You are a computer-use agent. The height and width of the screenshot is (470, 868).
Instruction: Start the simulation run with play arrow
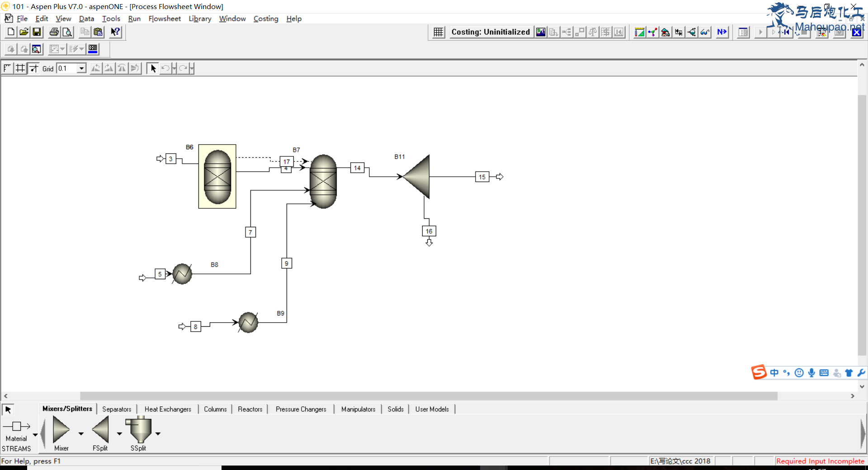coord(760,32)
